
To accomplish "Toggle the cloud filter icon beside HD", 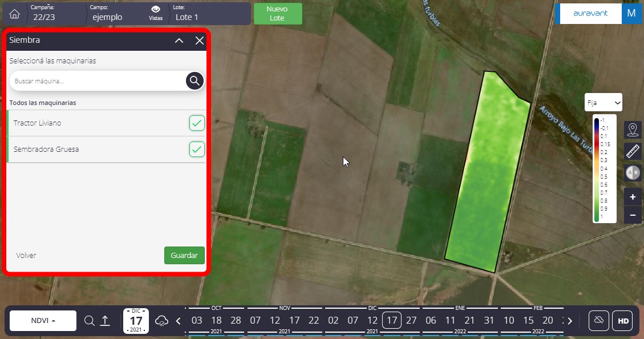I will 598,321.
